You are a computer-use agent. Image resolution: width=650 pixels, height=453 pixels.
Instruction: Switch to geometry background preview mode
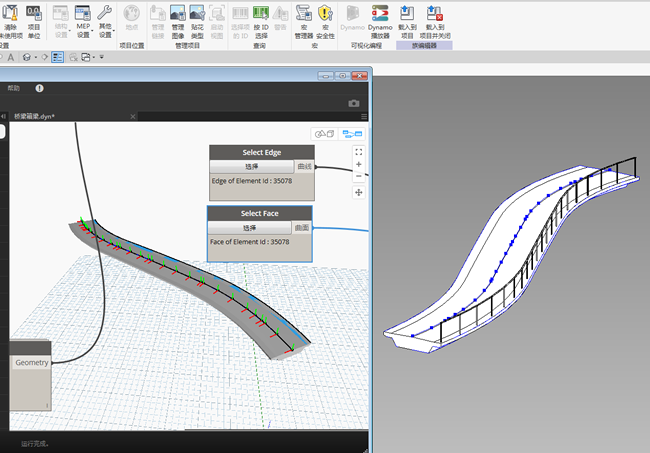click(325, 134)
